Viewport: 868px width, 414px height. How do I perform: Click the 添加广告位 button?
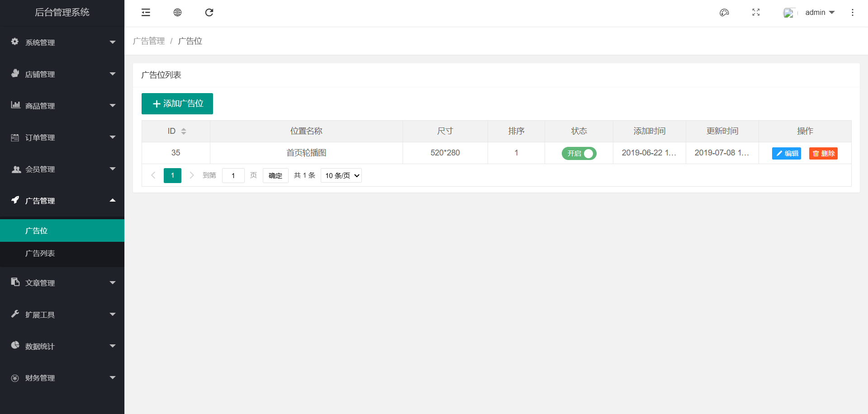point(177,103)
